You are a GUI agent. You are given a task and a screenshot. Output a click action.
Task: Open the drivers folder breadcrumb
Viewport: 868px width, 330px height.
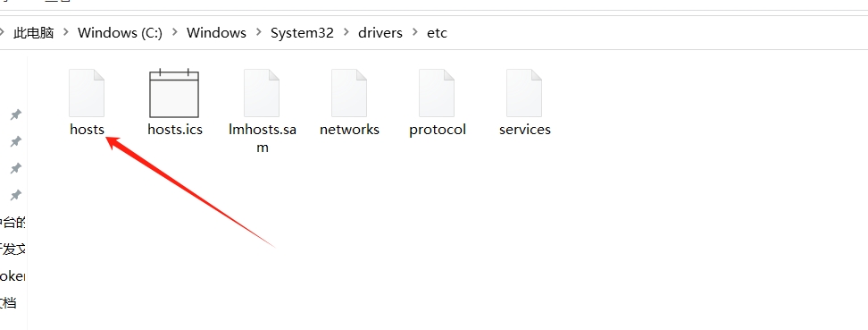tap(380, 33)
